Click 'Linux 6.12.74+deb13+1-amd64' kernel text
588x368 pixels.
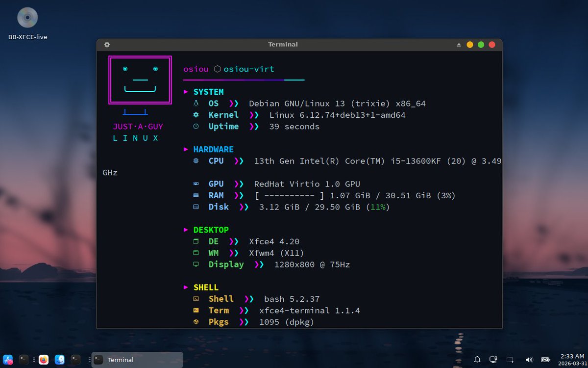(337, 115)
